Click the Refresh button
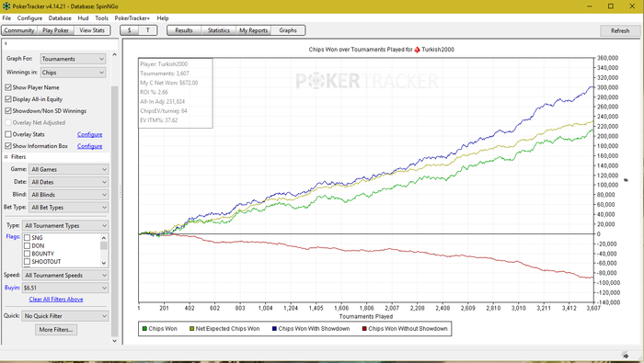The image size is (644, 363). 620,30
